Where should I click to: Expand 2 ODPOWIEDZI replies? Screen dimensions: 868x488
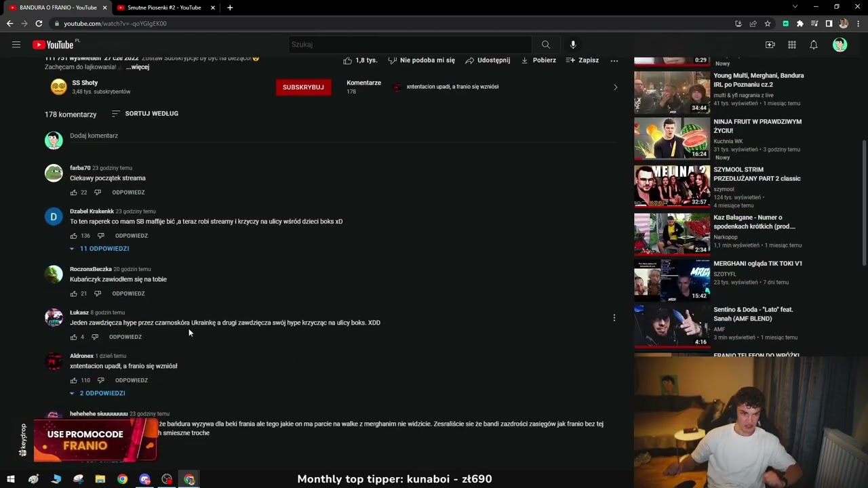(x=97, y=393)
